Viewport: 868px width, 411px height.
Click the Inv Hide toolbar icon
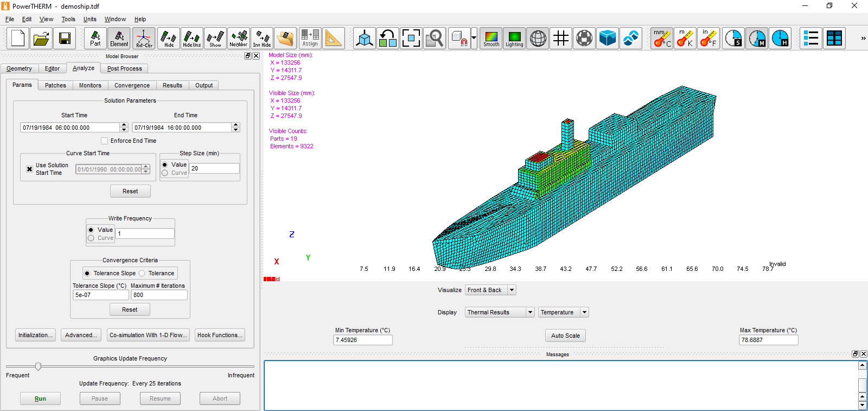262,39
